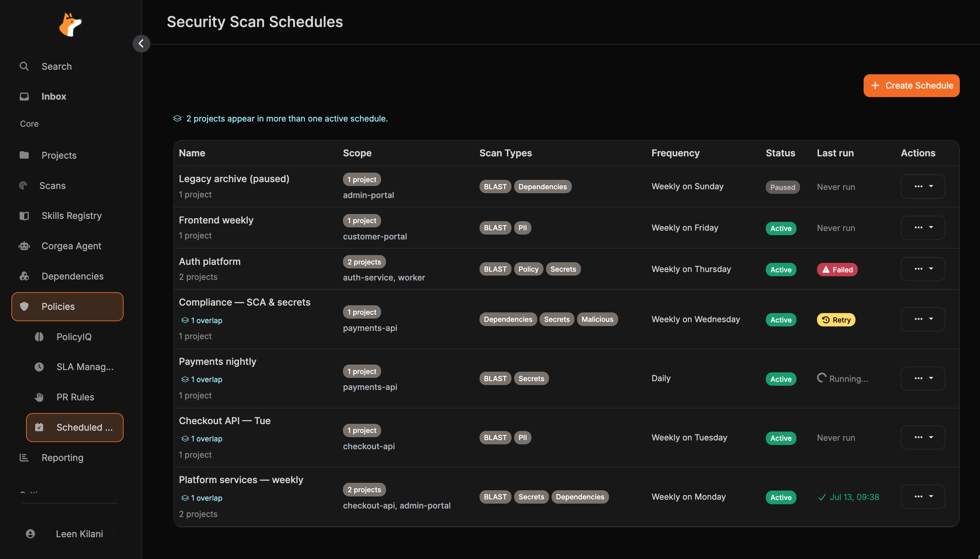980x559 pixels.
Task: Click the Malicious scan type tag
Action: click(597, 320)
